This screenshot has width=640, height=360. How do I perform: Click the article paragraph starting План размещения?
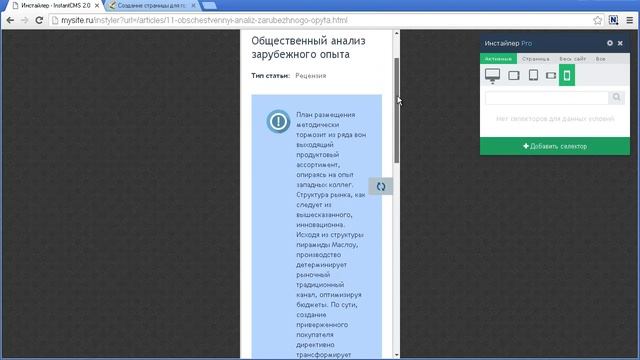coord(331,235)
